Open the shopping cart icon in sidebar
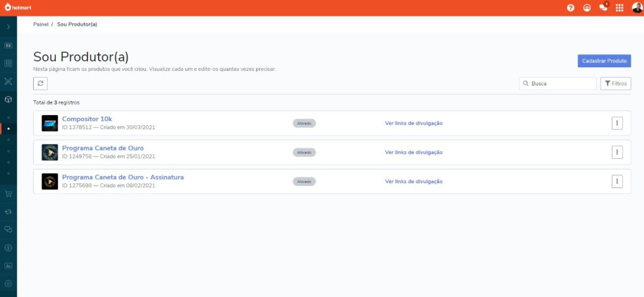The image size is (644, 297). pos(8,193)
